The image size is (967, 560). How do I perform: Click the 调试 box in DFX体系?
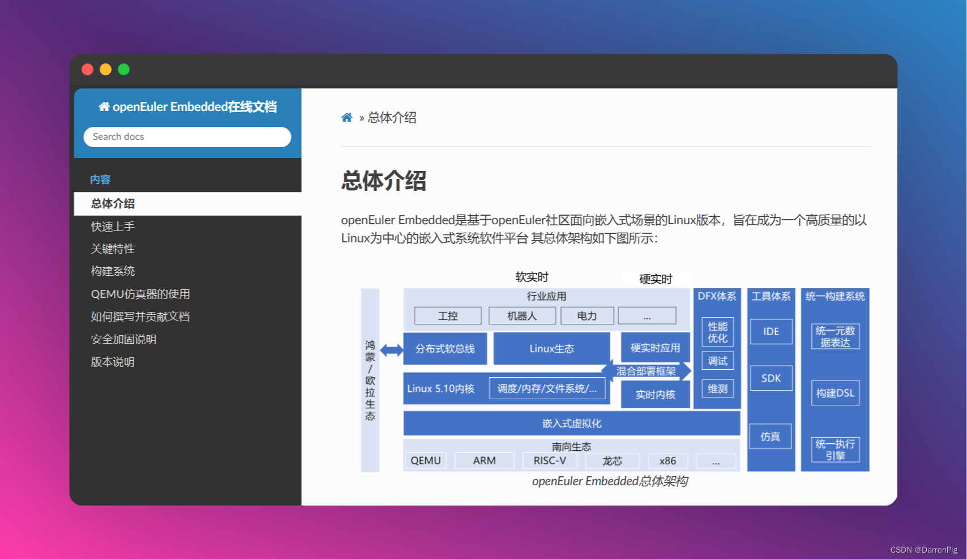(717, 361)
